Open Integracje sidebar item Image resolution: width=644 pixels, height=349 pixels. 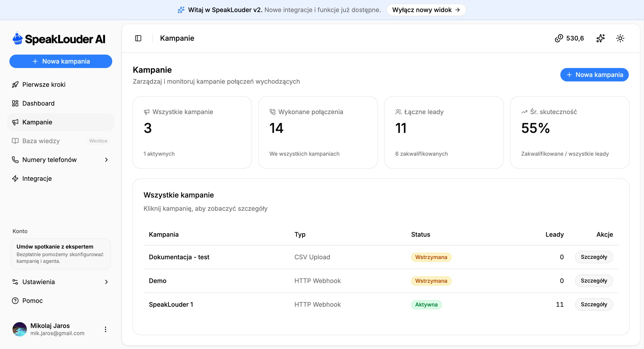pyautogui.click(x=61, y=178)
